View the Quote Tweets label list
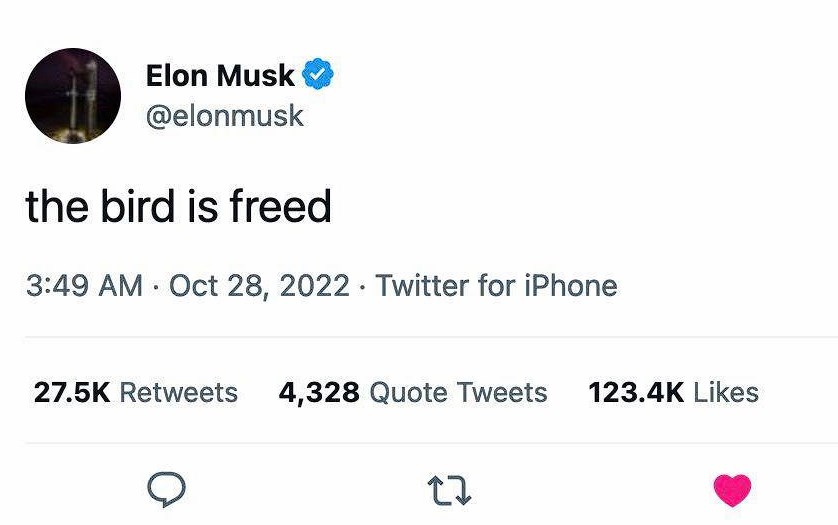The image size is (838, 525). 458,392
